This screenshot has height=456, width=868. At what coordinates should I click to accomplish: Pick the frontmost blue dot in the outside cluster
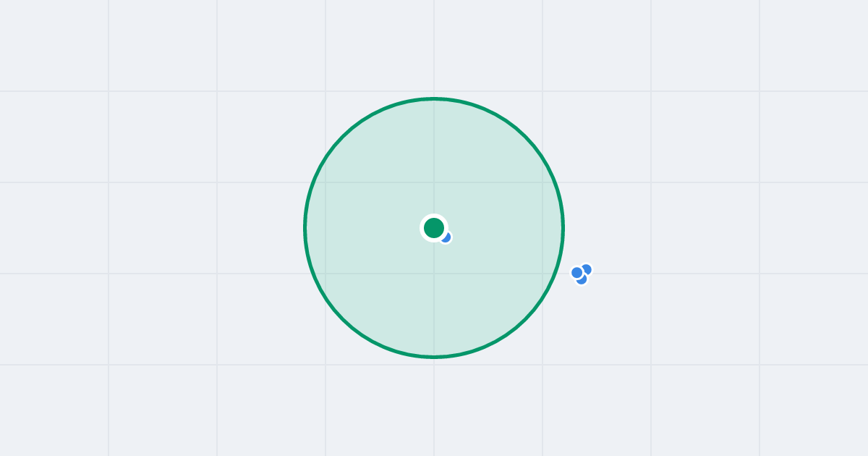click(577, 273)
